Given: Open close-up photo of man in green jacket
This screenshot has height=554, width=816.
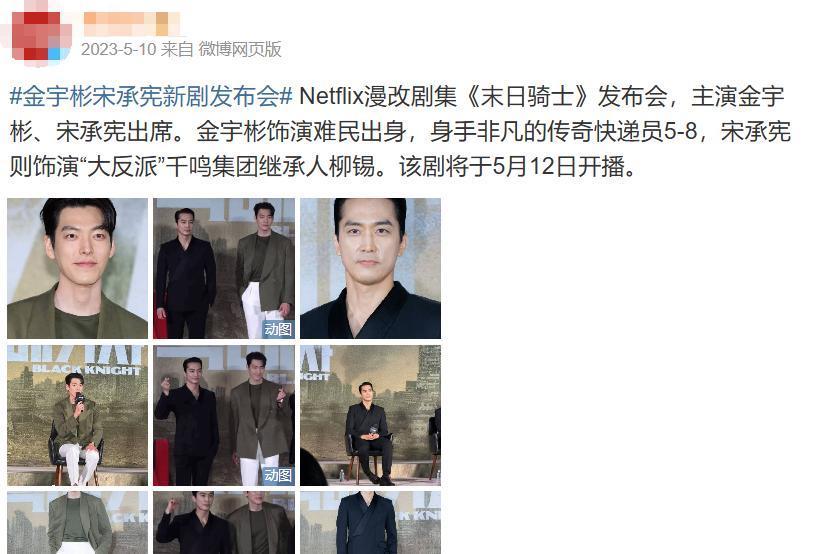Looking at the screenshot, I should 78,268.
